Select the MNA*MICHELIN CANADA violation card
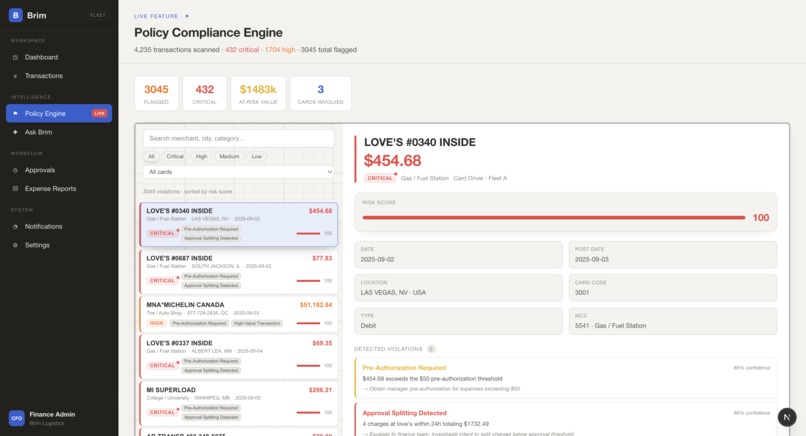 point(239,314)
